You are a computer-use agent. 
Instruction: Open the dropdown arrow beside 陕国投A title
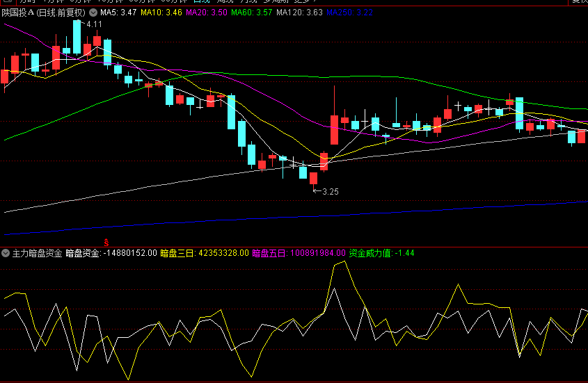pyautogui.click(x=93, y=13)
